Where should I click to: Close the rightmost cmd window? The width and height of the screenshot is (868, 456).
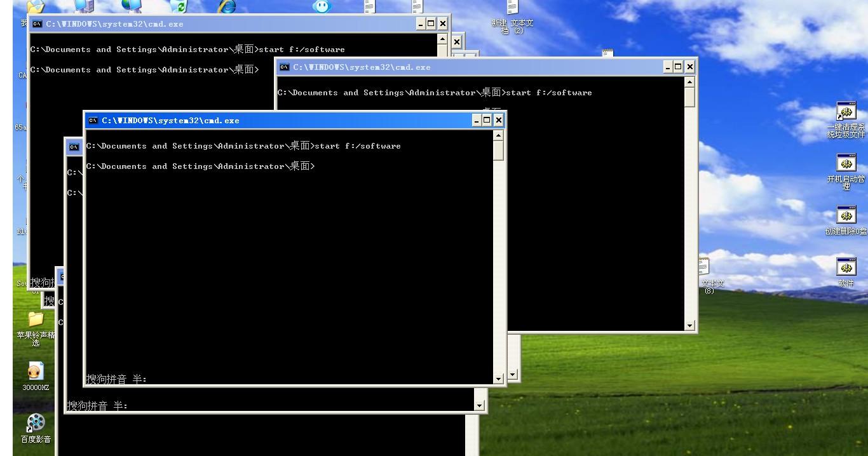click(x=689, y=67)
